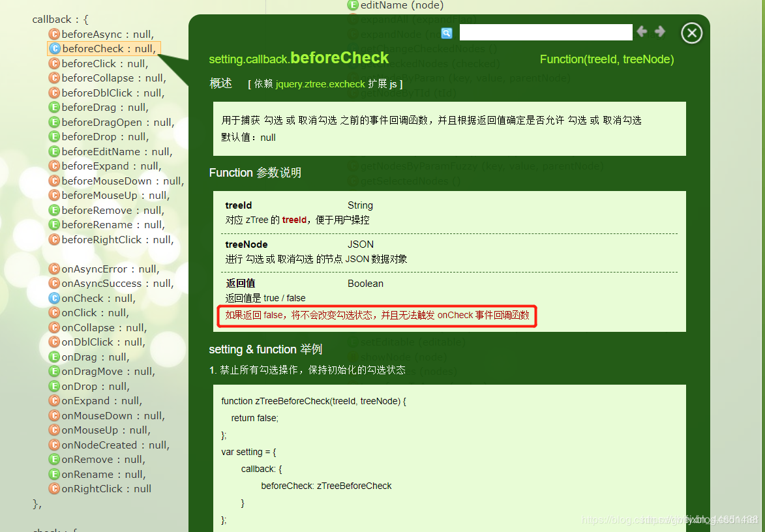Click the E icon beside beforeEditName

coord(54,152)
